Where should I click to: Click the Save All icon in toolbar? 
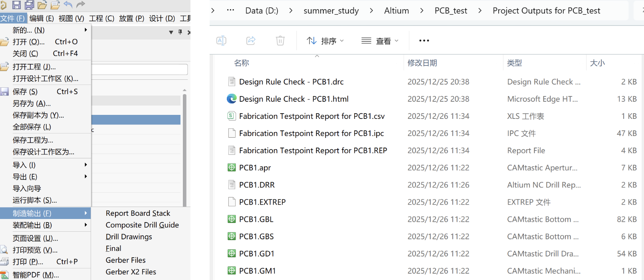(x=30, y=5)
